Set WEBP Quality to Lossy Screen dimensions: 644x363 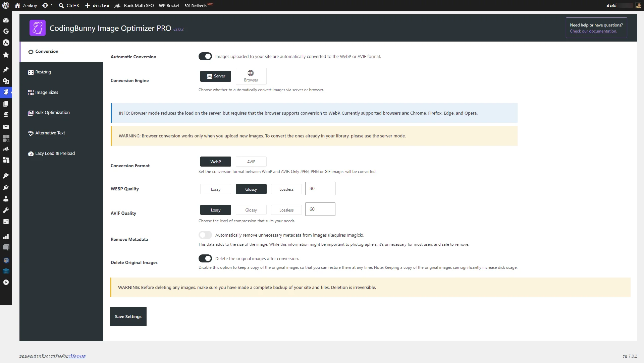[x=216, y=189]
